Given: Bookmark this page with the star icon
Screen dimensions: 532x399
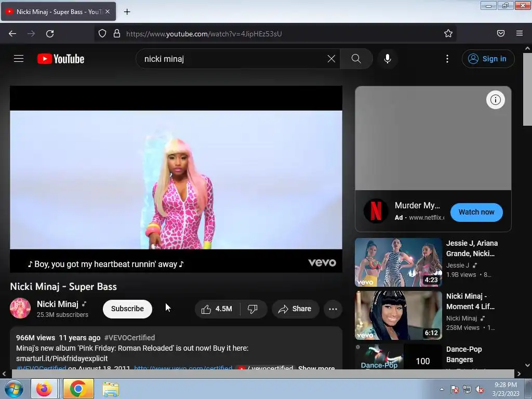Looking at the screenshot, I should [x=448, y=33].
